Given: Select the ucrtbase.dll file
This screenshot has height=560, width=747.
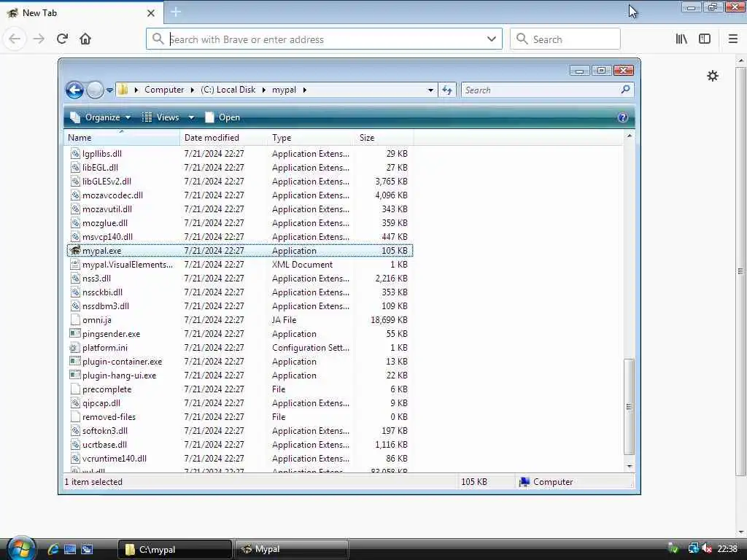Looking at the screenshot, I should click(x=104, y=445).
